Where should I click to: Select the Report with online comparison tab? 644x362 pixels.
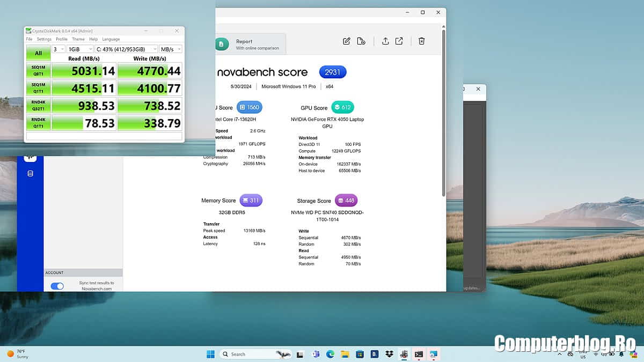[250, 45]
